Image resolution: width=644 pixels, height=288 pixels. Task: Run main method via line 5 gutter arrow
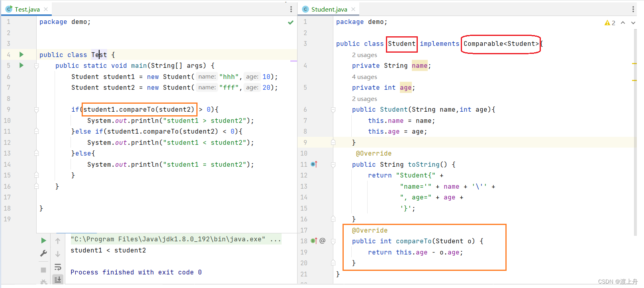22,65
